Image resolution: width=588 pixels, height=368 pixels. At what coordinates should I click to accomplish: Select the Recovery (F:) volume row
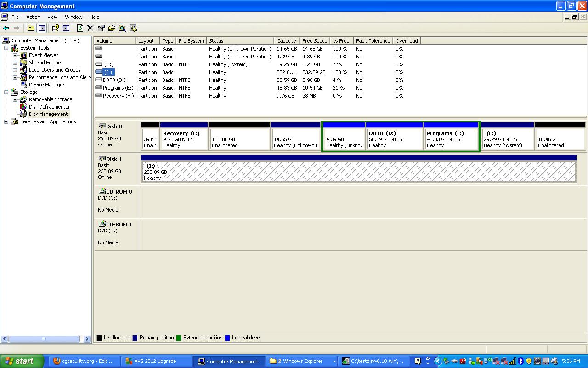(257, 96)
